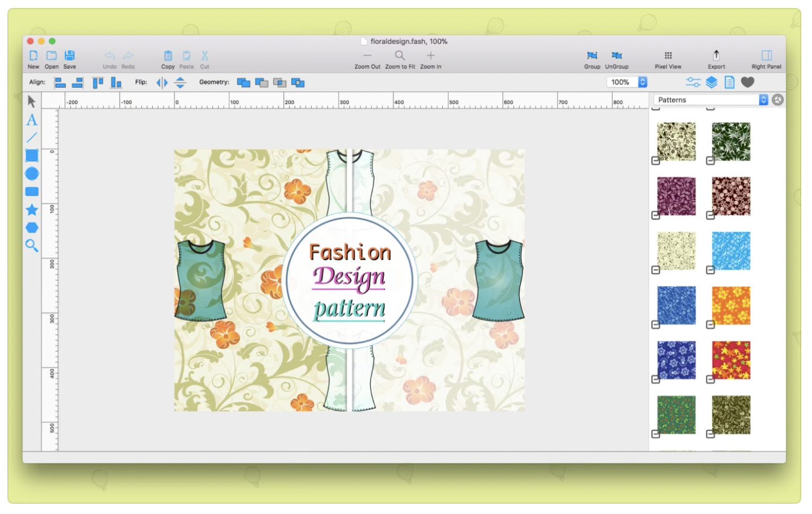This screenshot has width=812, height=514.
Task: Click the heart favorites icon
Action: (x=747, y=82)
